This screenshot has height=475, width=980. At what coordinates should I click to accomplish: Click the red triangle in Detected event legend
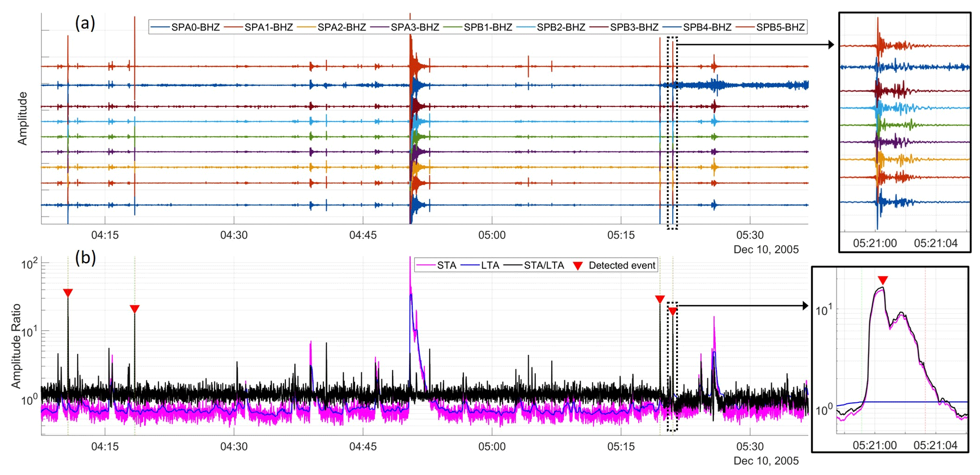pyautogui.click(x=577, y=266)
